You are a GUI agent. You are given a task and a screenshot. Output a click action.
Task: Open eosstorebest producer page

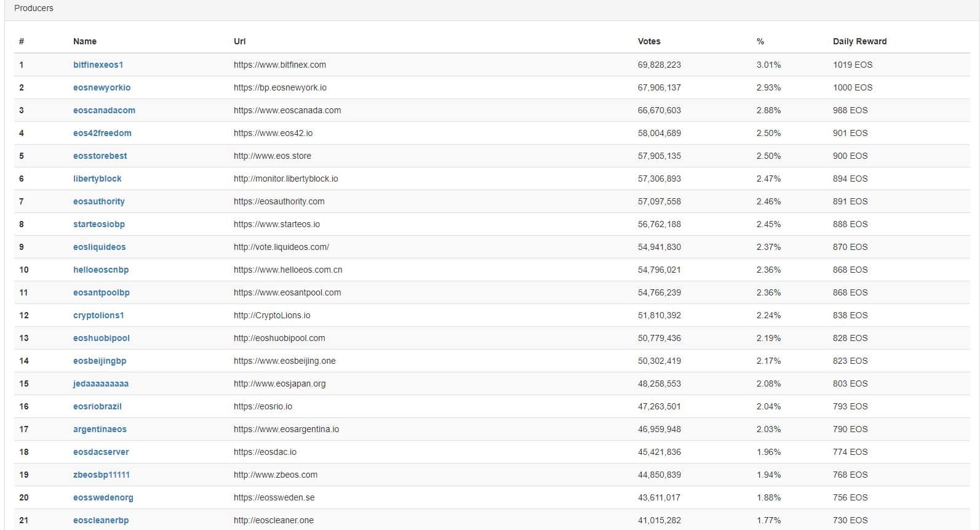pos(100,156)
